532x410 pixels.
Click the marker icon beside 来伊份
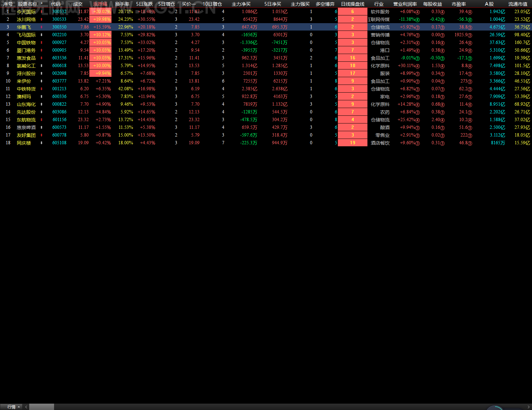[x=41, y=81]
